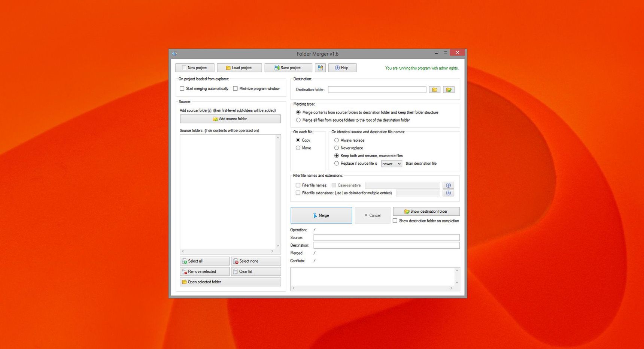This screenshot has height=349, width=644.
Task: Click Add source folder button
Action: click(x=230, y=119)
